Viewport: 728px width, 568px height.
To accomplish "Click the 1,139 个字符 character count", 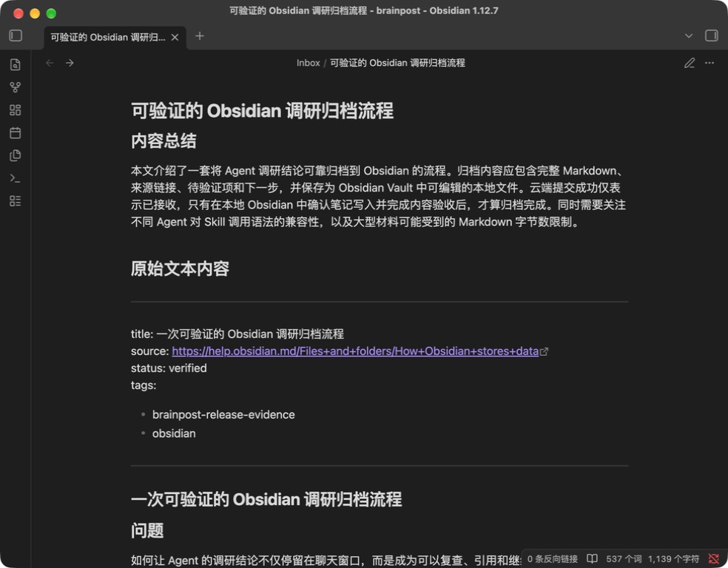I will [x=674, y=558].
